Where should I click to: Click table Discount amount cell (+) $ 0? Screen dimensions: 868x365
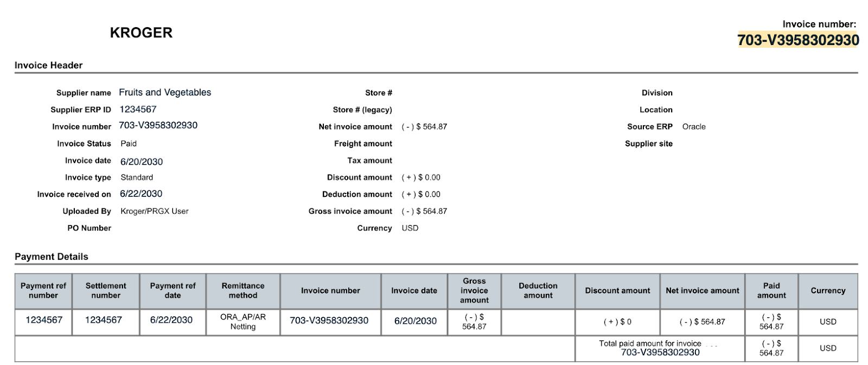pos(617,322)
